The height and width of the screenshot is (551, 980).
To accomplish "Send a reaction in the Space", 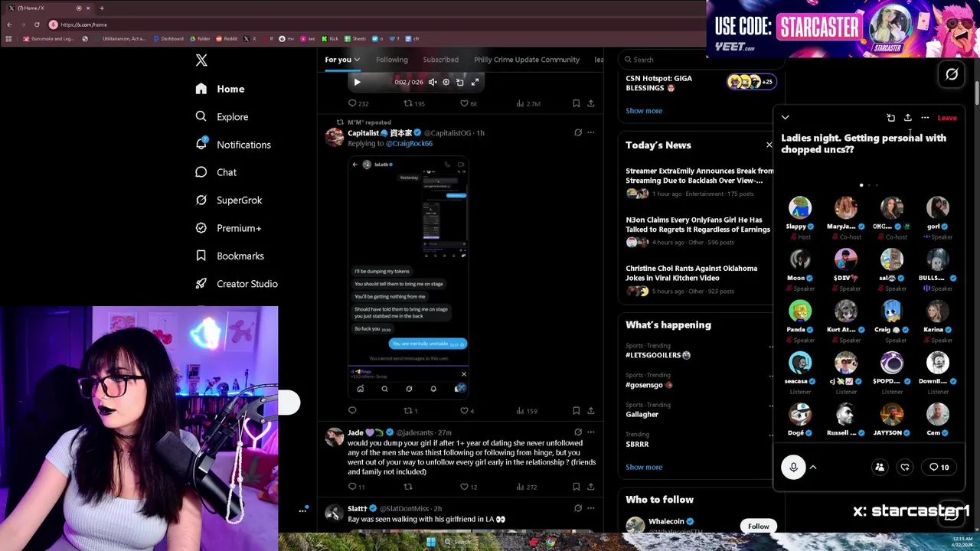I will coord(905,468).
